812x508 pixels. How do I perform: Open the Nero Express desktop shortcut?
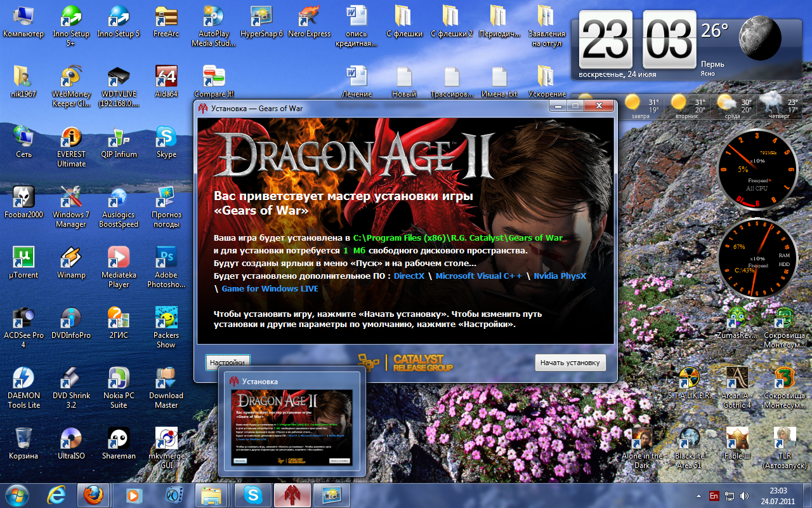(309, 22)
